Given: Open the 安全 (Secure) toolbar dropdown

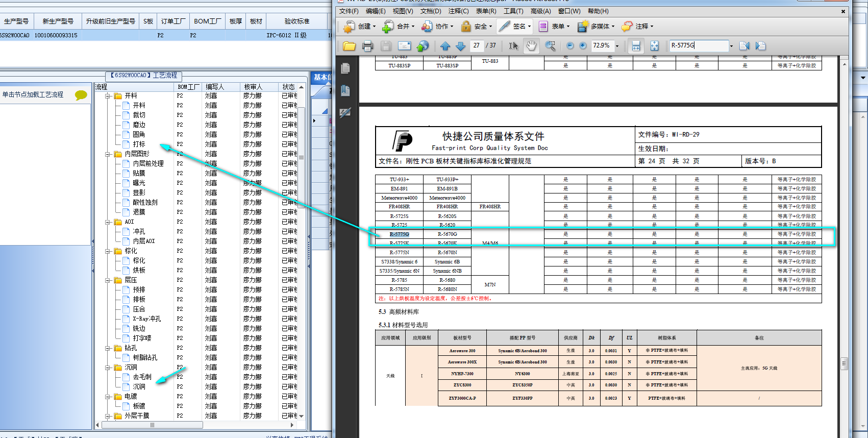Looking at the screenshot, I should tap(476, 26).
